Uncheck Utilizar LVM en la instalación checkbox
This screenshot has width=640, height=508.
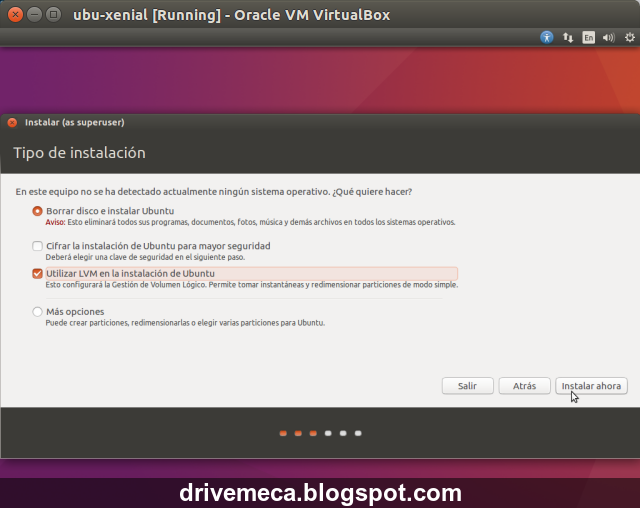(x=37, y=273)
